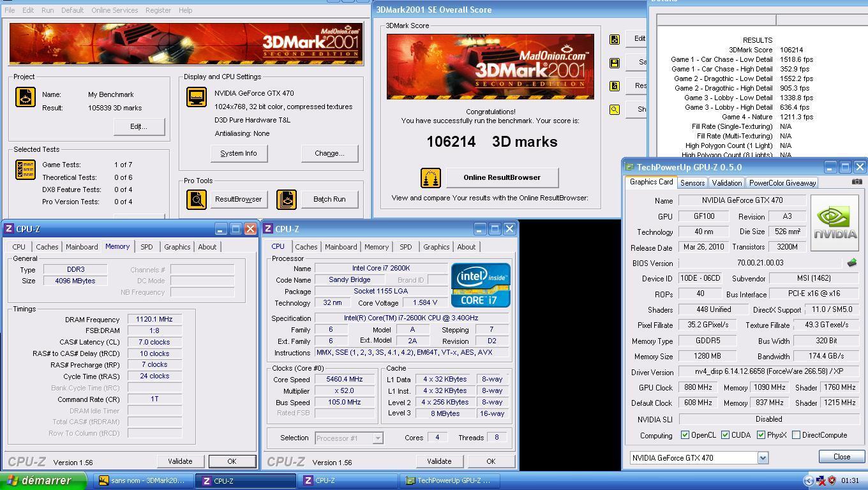Toggle the CUDA checkbox
The width and height of the screenshot is (868, 490).
click(x=725, y=435)
